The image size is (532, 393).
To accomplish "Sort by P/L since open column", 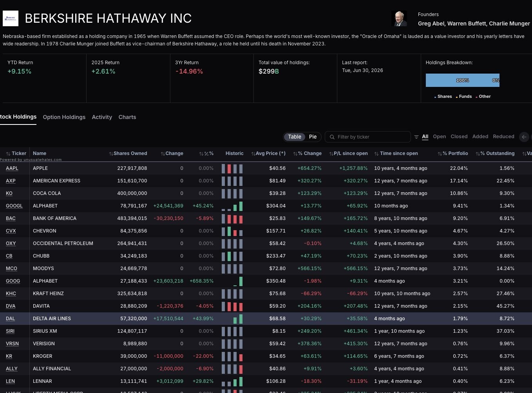I will (349, 153).
